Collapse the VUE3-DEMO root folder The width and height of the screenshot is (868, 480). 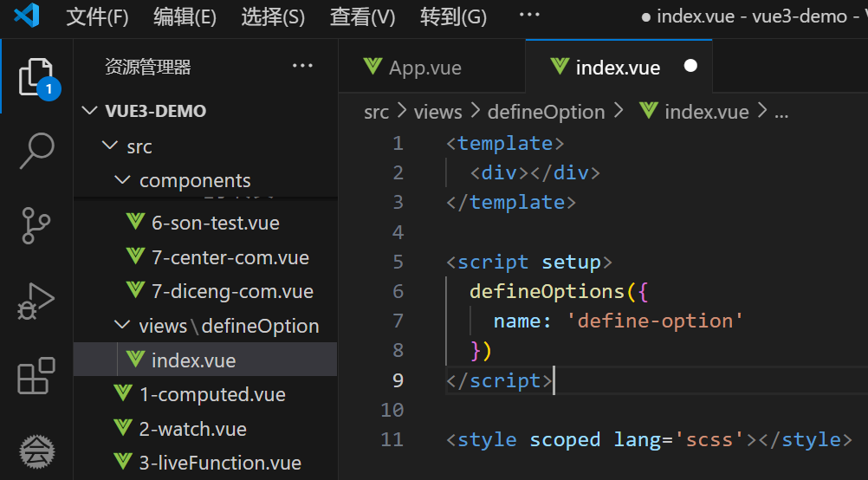click(x=90, y=111)
